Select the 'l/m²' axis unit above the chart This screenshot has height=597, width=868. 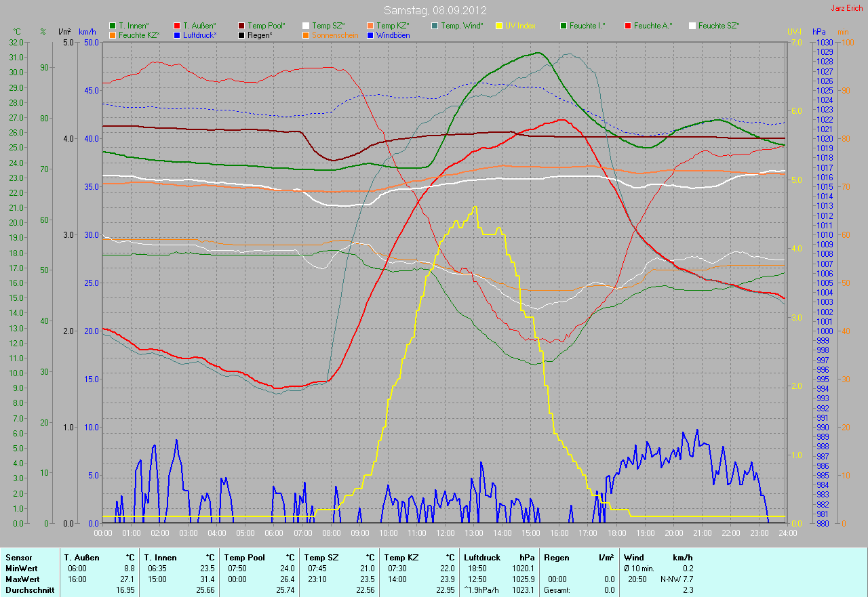[64, 32]
